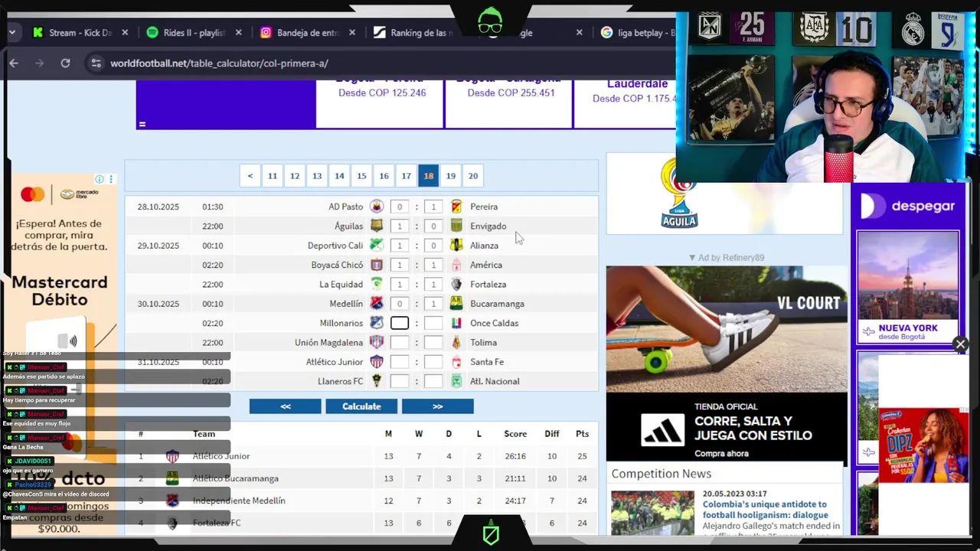Click the América team crest
The width and height of the screenshot is (980, 551).
click(x=456, y=265)
